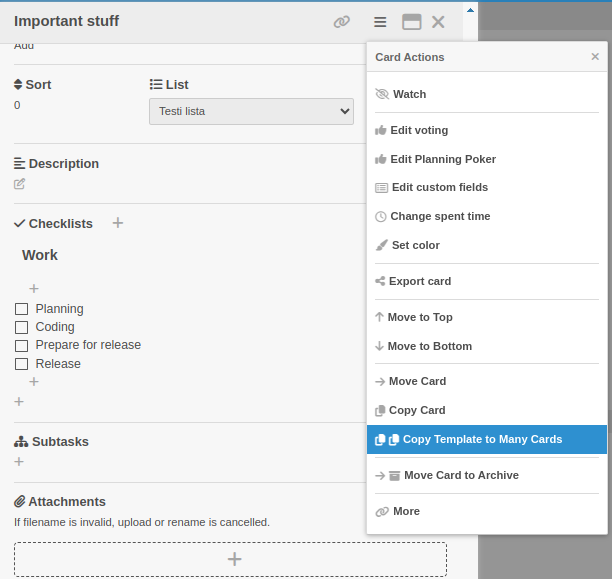Open the List dropdown showing Testi lista
The height and width of the screenshot is (579, 612).
point(251,111)
